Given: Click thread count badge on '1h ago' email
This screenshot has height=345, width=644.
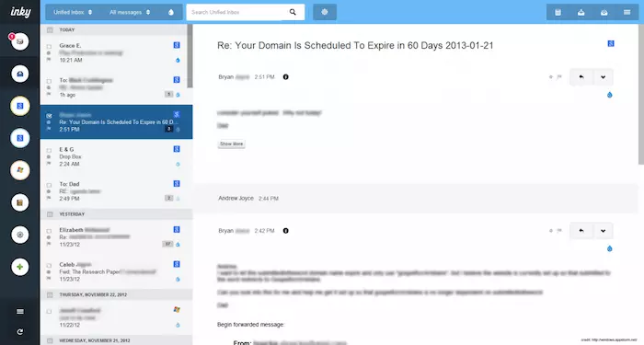Looking at the screenshot, I should 168,95.
